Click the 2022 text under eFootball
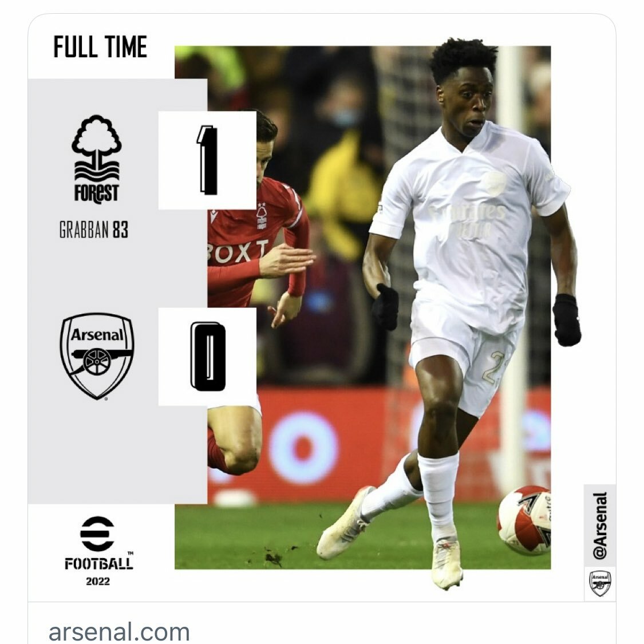 [x=98, y=581]
